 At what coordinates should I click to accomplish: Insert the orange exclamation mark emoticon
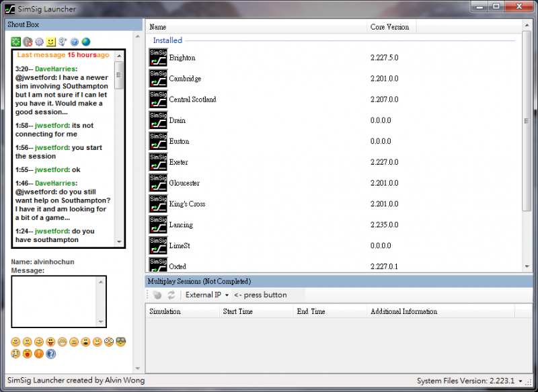[39, 354]
